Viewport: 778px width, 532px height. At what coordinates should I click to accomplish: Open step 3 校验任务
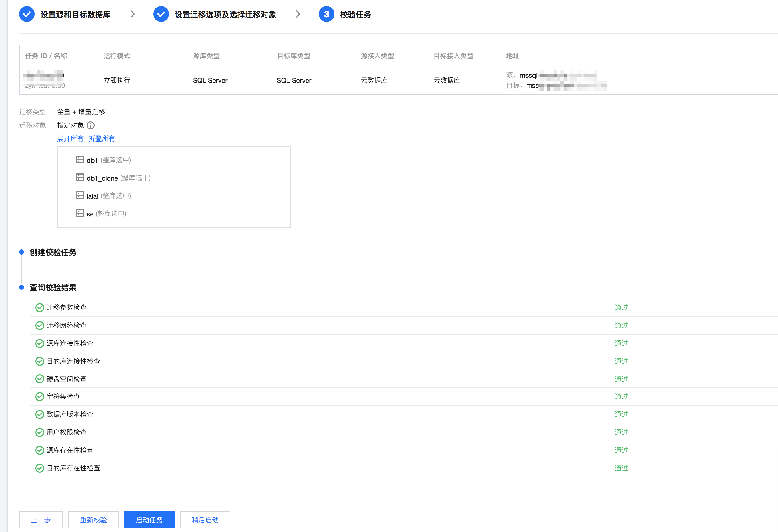pos(355,14)
